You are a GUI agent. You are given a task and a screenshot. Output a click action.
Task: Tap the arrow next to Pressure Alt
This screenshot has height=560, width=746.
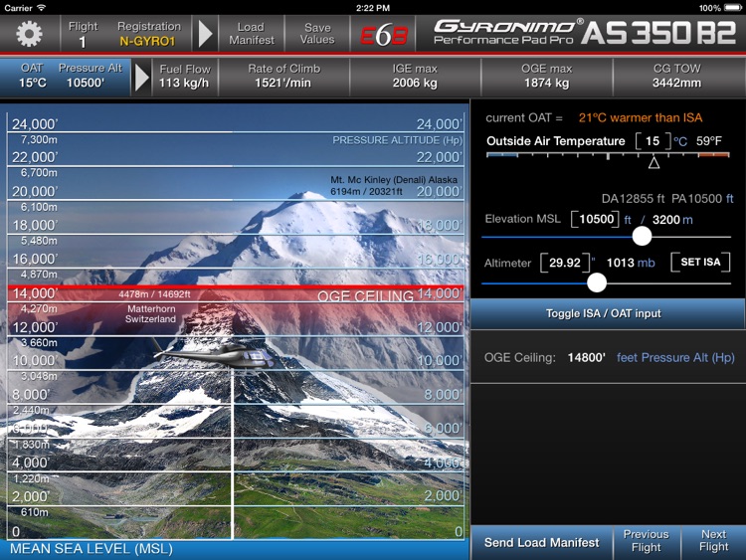click(x=142, y=77)
